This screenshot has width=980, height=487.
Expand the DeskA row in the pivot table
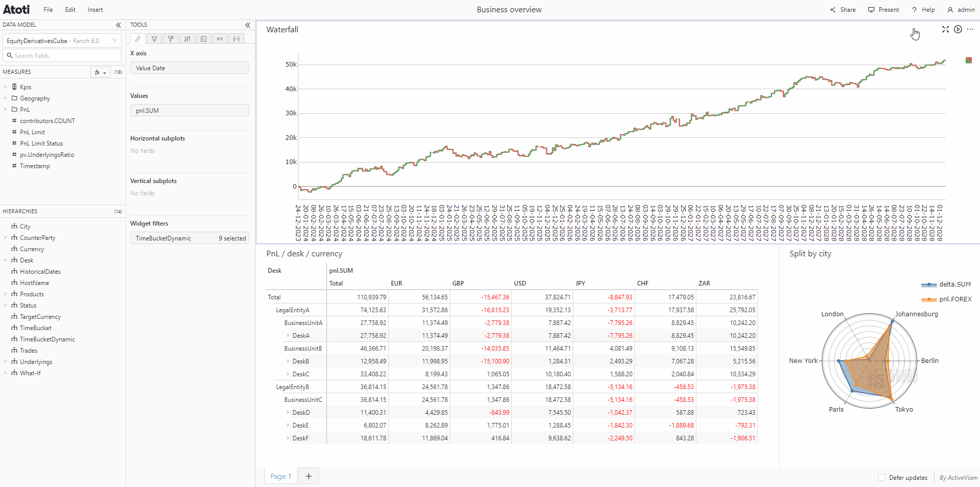coord(288,336)
